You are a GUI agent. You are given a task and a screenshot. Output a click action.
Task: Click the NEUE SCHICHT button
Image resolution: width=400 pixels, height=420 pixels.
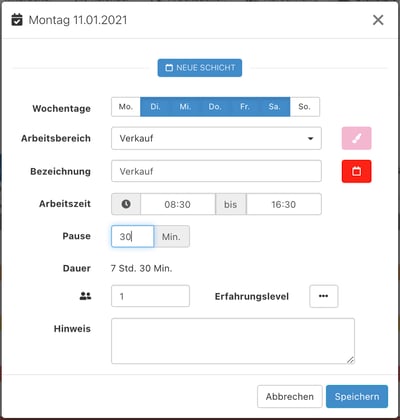200,68
